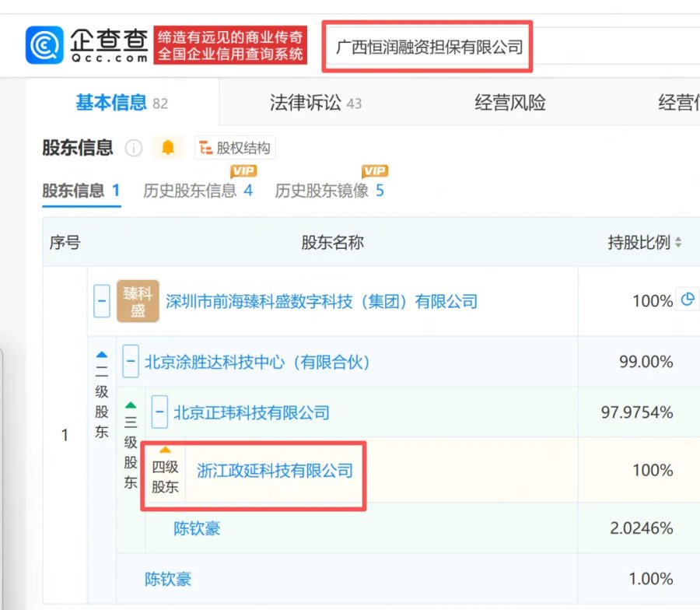The image size is (700, 610).
Task: Click the 臻科盛 company logo thumbnail
Action: (x=138, y=301)
